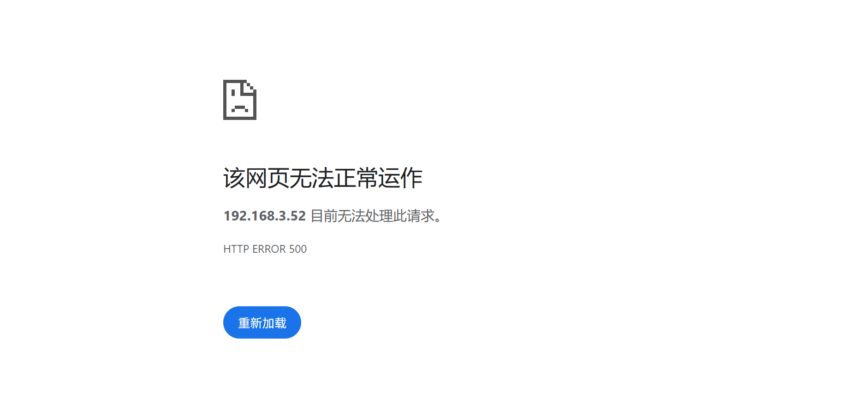868x405 pixels.
Task: Click the HTTP ERROR 500 code line
Action: point(265,249)
